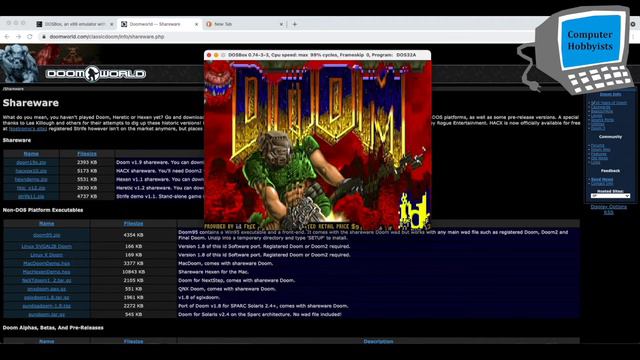Click the /Shareware breadcrumb text

click(x=13, y=89)
